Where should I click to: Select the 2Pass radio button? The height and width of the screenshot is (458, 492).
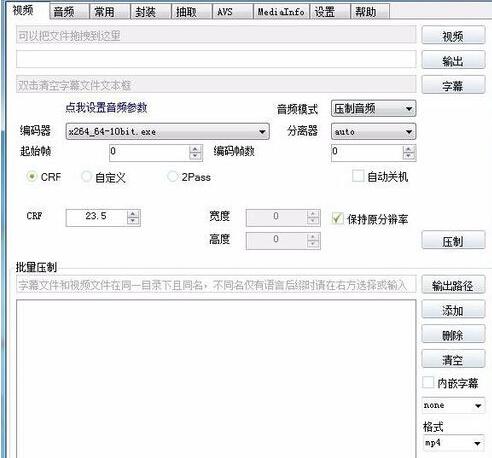pyautogui.click(x=173, y=176)
